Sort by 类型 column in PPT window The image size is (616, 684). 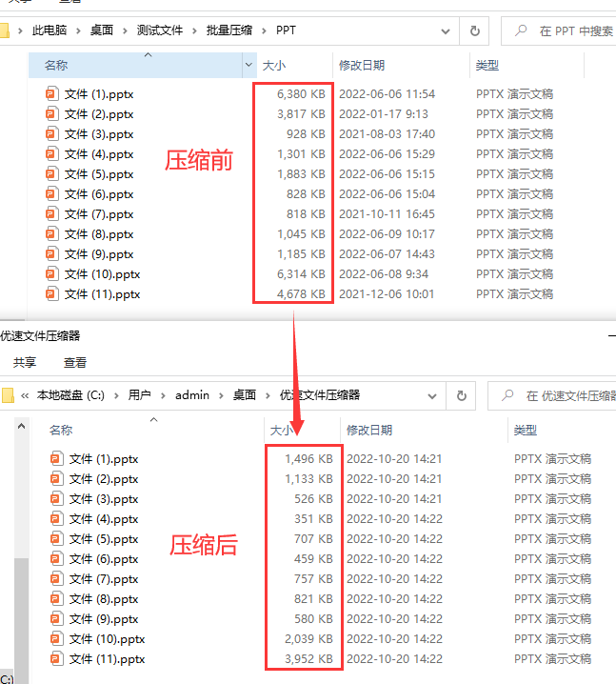[527, 65]
